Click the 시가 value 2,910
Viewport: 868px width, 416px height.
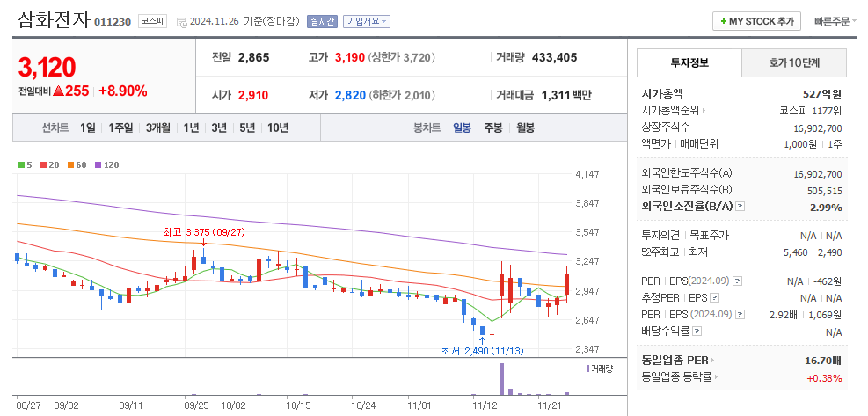point(253,95)
